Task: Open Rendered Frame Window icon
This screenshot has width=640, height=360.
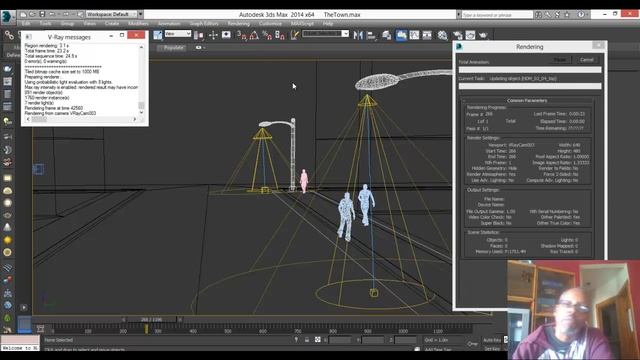Action: pos(470,36)
